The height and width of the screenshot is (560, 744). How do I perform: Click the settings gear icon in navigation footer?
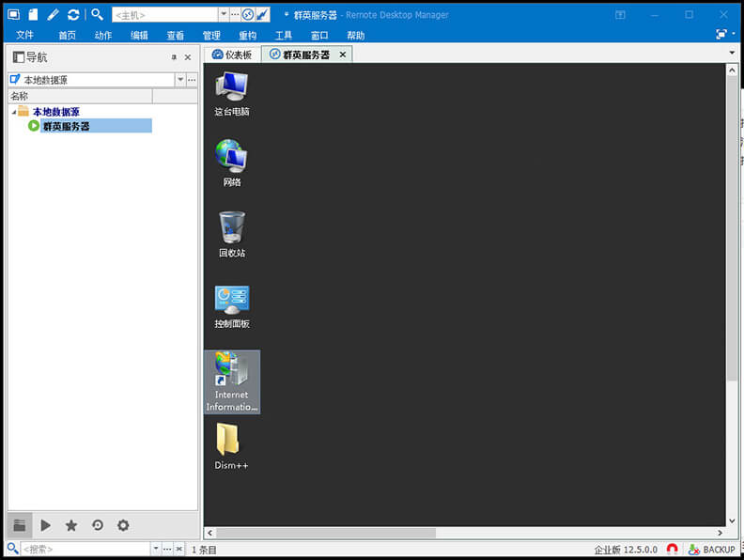[x=123, y=525]
